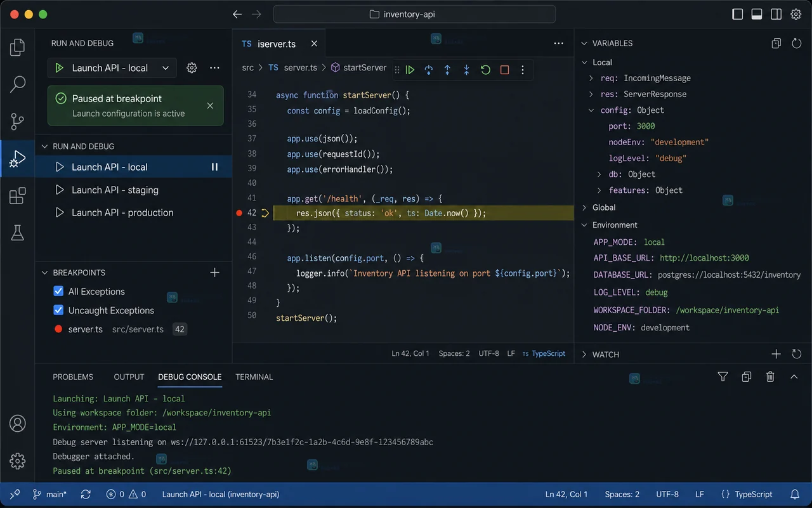This screenshot has height=508, width=812.
Task: Start debugging with green play button
Action: click(x=60, y=68)
